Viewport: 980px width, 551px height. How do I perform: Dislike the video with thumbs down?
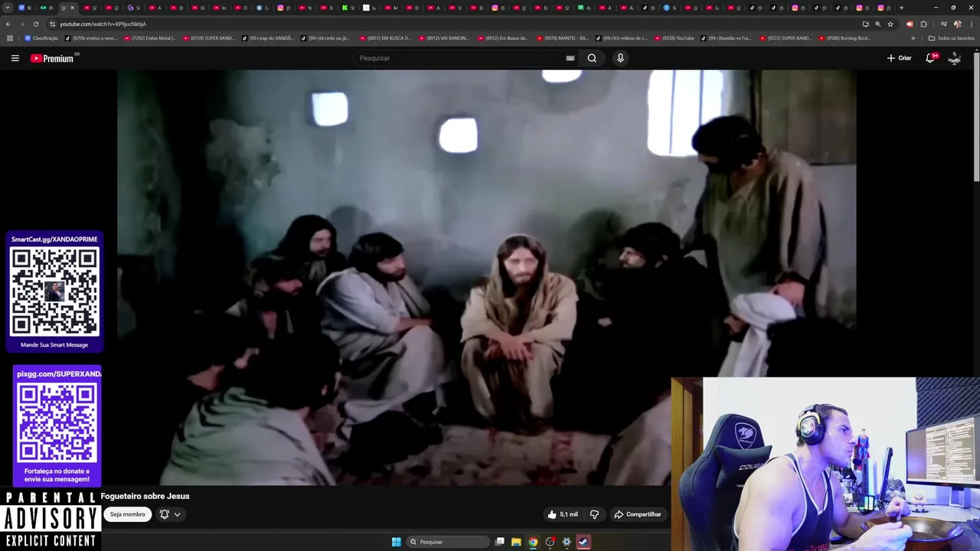click(x=594, y=514)
